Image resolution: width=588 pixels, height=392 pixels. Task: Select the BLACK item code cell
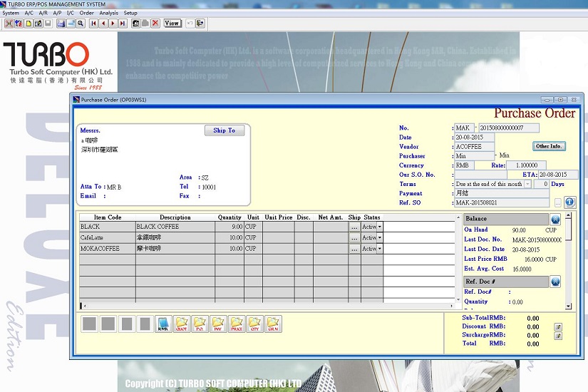coord(108,227)
